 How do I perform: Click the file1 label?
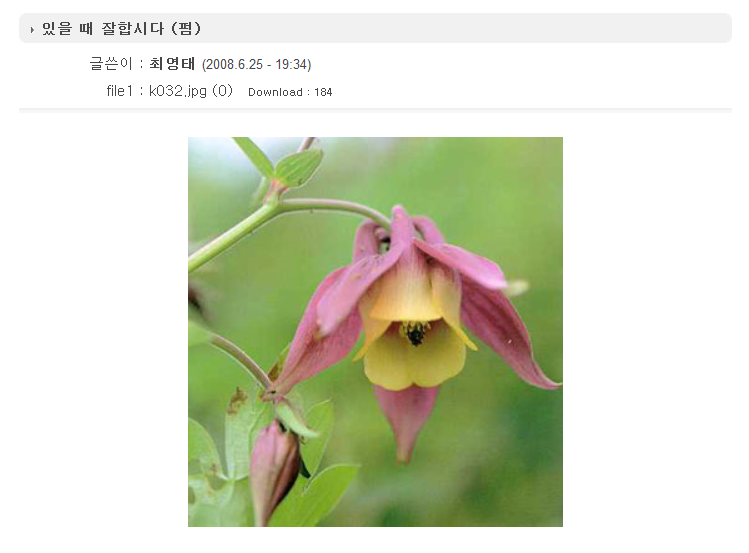[119, 91]
